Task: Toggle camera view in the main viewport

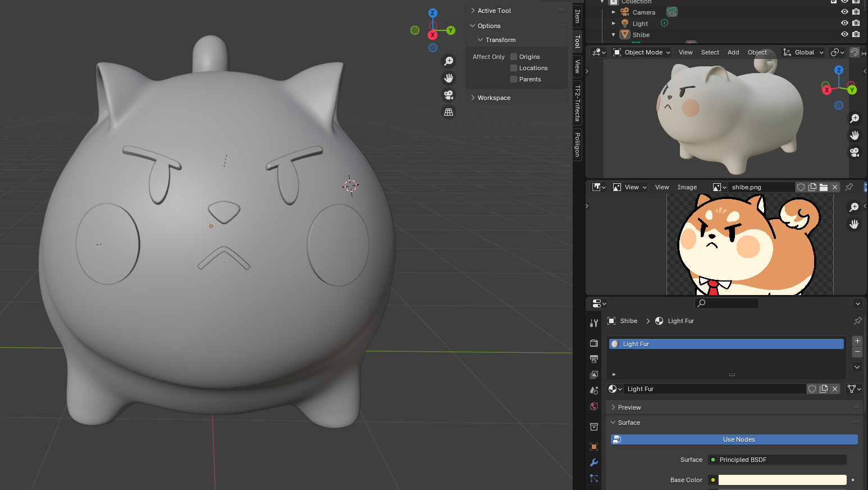Action: tap(449, 95)
